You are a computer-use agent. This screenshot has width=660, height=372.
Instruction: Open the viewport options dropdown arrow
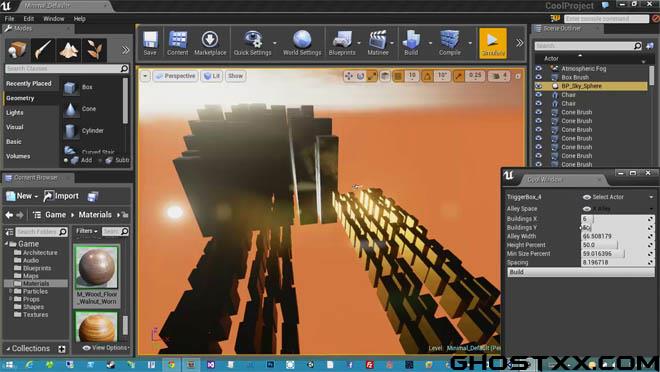[145, 76]
